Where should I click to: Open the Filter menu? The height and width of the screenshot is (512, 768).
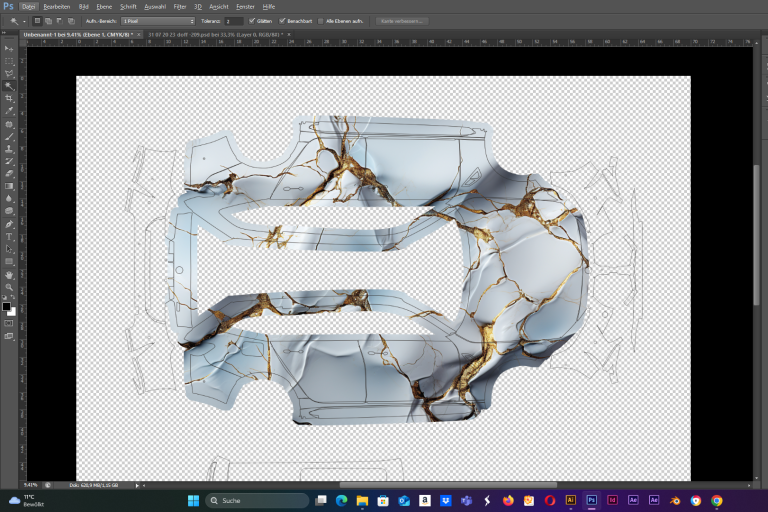(x=180, y=7)
